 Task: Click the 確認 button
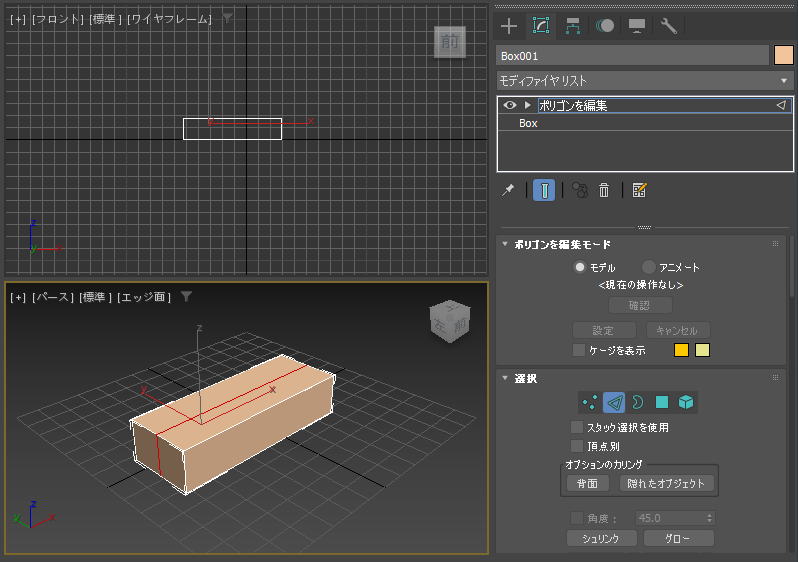click(x=640, y=305)
